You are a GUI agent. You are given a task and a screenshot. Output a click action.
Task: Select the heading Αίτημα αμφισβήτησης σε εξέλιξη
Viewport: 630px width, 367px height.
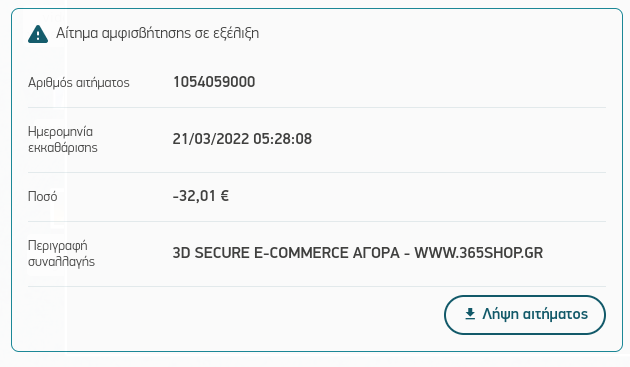[157, 33]
